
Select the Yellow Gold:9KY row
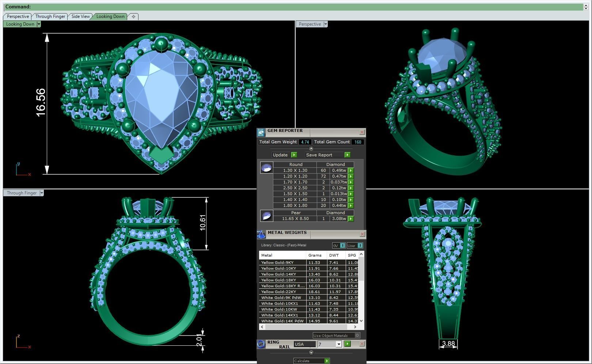pyautogui.click(x=309, y=262)
